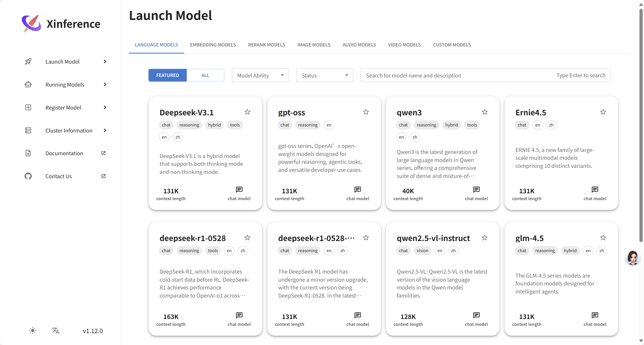This screenshot has height=345, width=644.
Task: Toggle favorite star on deepseek-r1-0528
Action: point(247,238)
